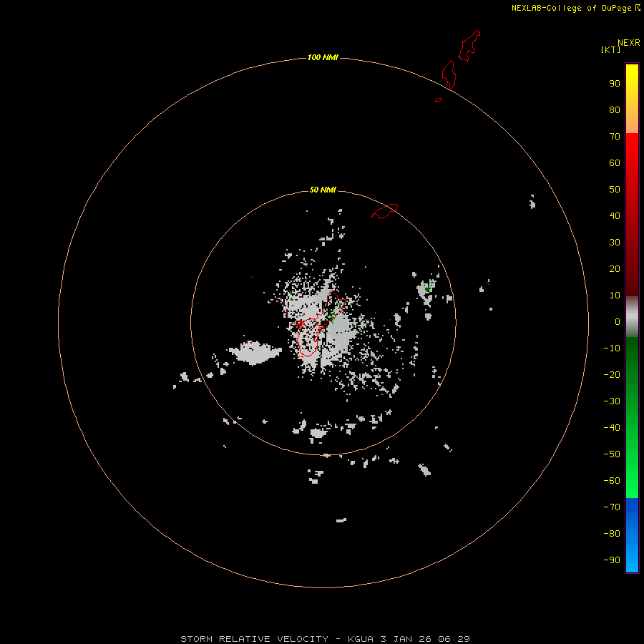Click the positive 10 scale value
The height and width of the screenshot is (644, 644).
615,296
